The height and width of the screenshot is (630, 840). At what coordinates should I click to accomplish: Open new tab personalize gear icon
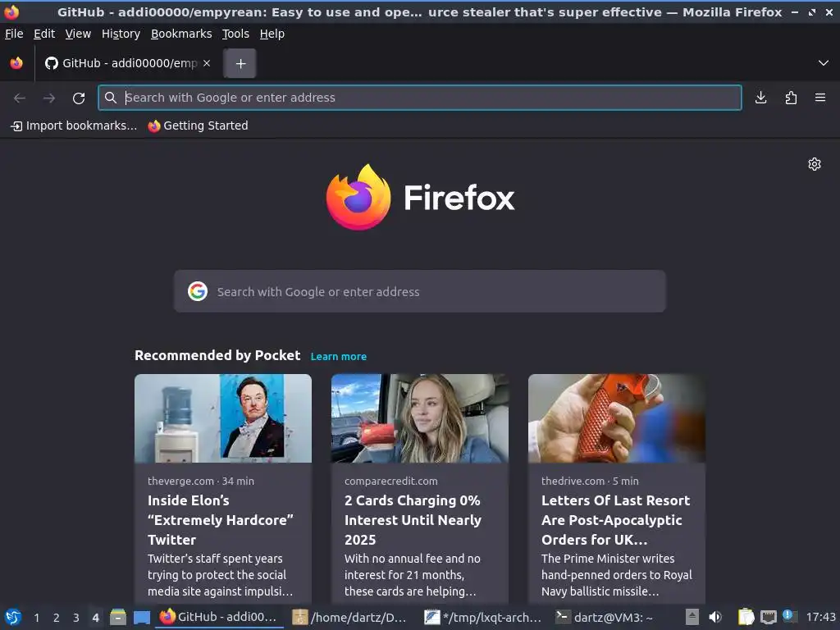(x=815, y=164)
